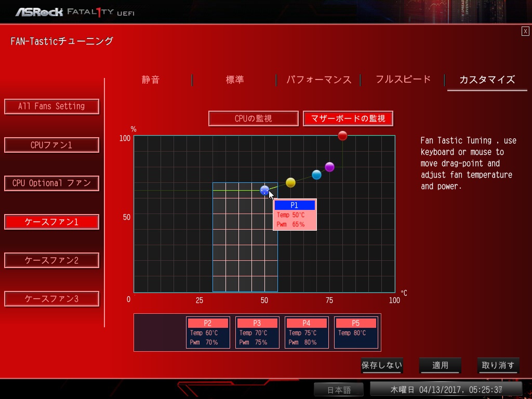Select the カスタマイズ tab
The height and width of the screenshot is (399, 532).
pos(487,79)
